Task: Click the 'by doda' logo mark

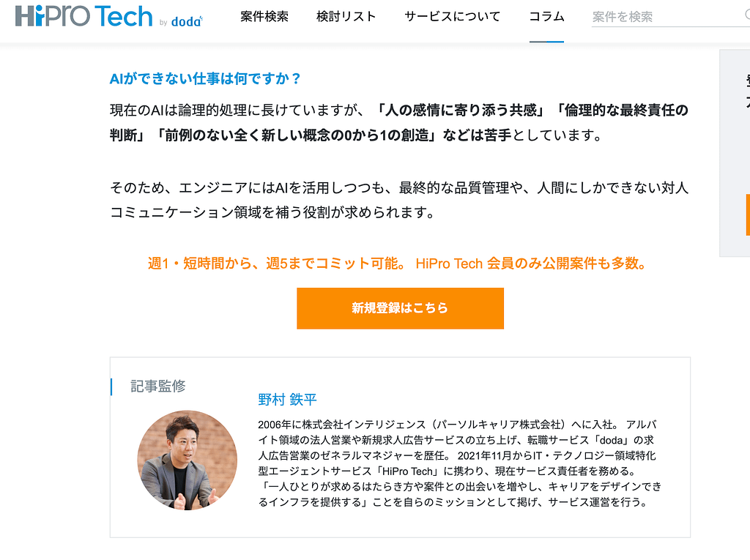Action: click(182, 21)
